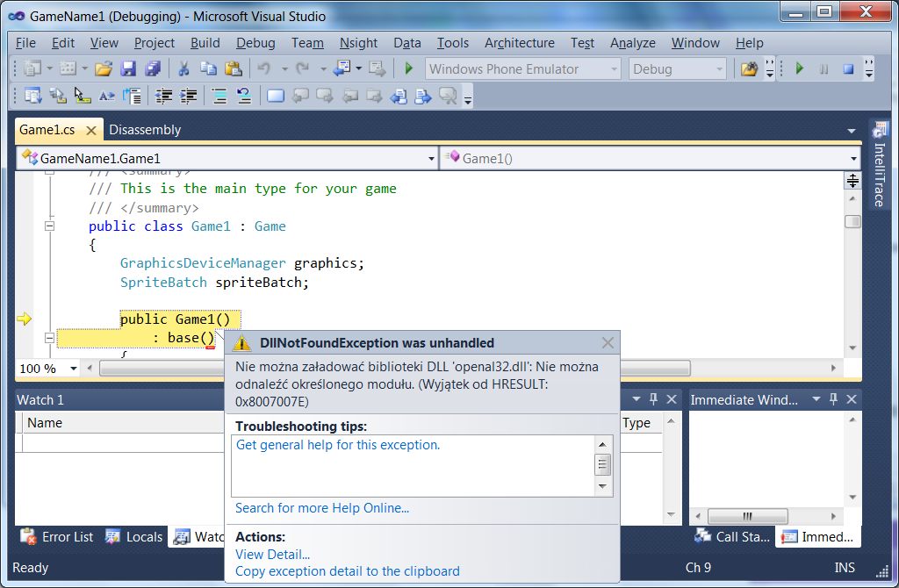
Task: Open the Debug menu
Action: click(x=255, y=43)
